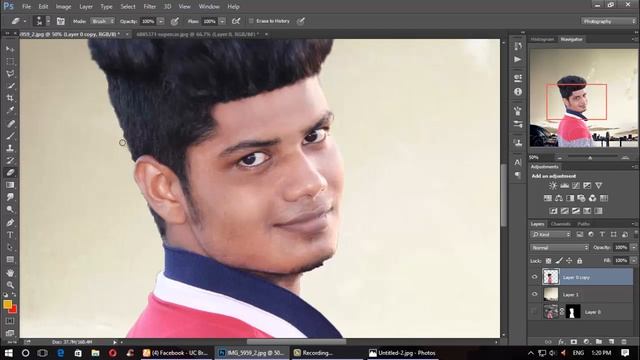Toggle lock transparent pixels

click(x=549, y=260)
